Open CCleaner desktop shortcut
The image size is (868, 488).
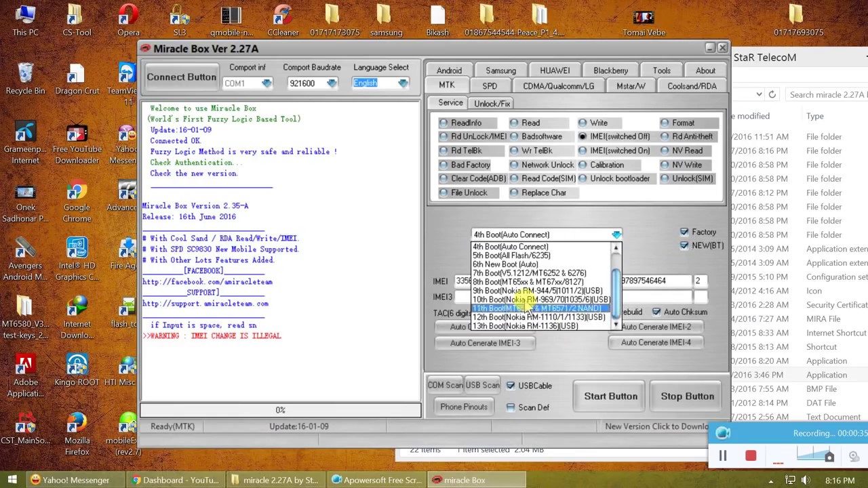[x=283, y=20]
